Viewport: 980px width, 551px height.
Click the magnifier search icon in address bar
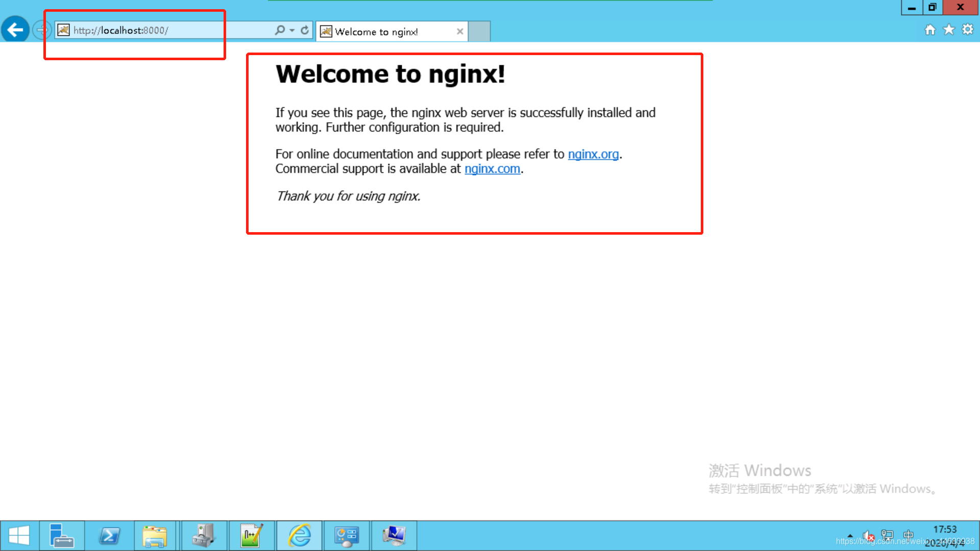coord(280,30)
